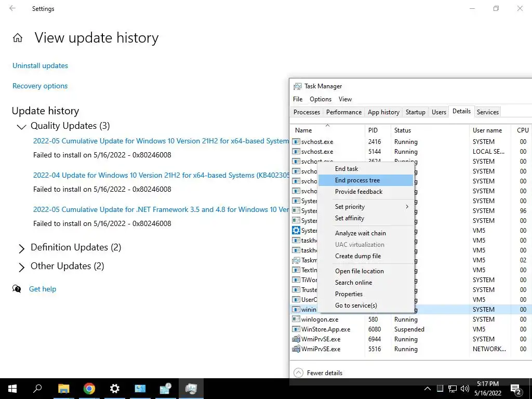The height and width of the screenshot is (399, 532).
Task: Select the winlogon.exe process row
Action: coord(411,320)
